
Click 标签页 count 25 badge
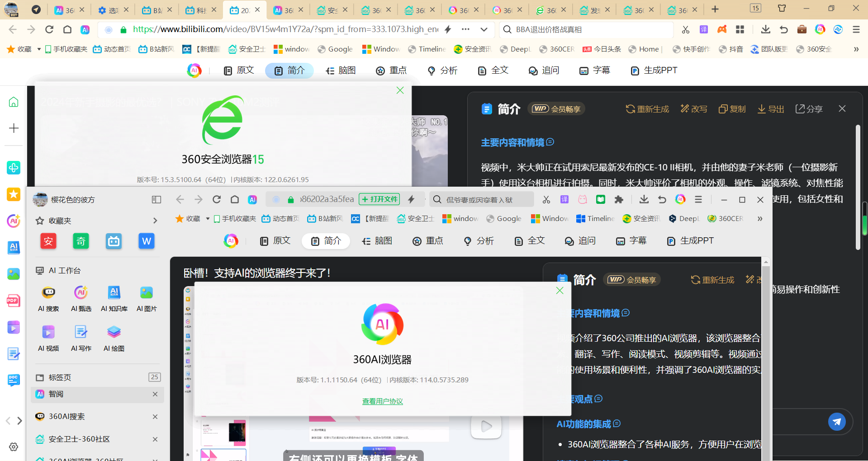[x=155, y=377]
